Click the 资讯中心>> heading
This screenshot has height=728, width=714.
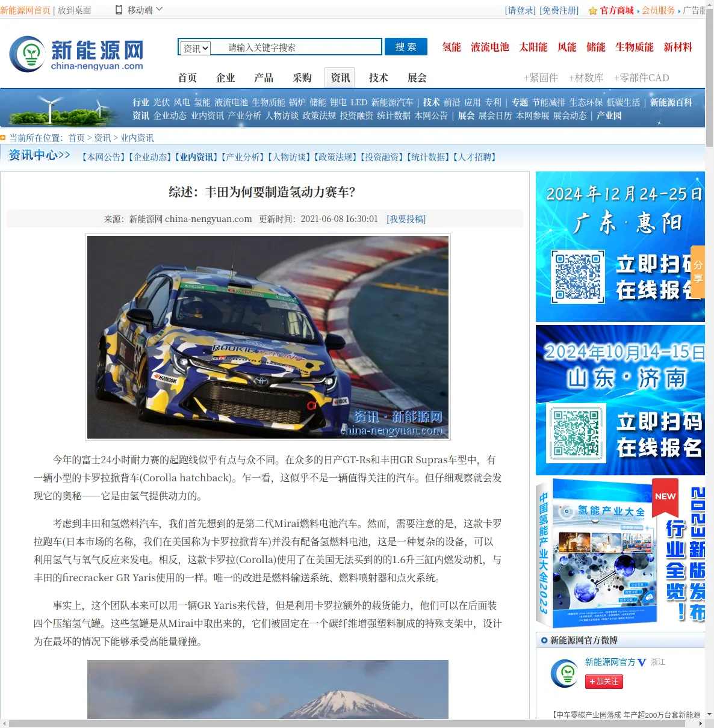point(40,155)
